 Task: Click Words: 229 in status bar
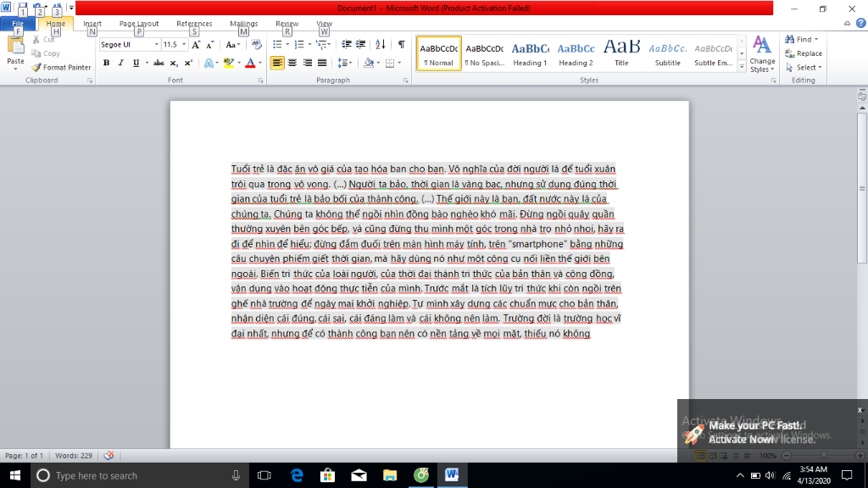tap(74, 455)
